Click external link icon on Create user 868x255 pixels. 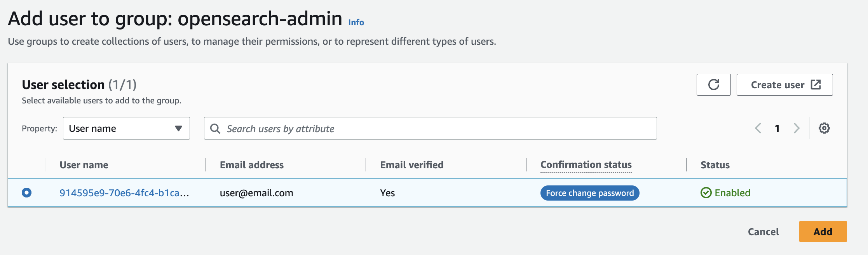click(816, 85)
